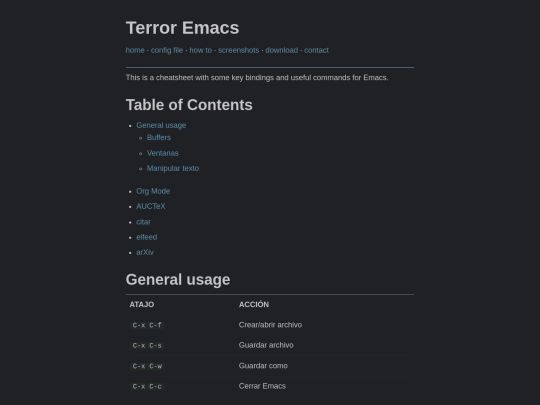Viewport: 540px width, 405px height.
Task: Go to the elfeed section link
Action: point(147,237)
